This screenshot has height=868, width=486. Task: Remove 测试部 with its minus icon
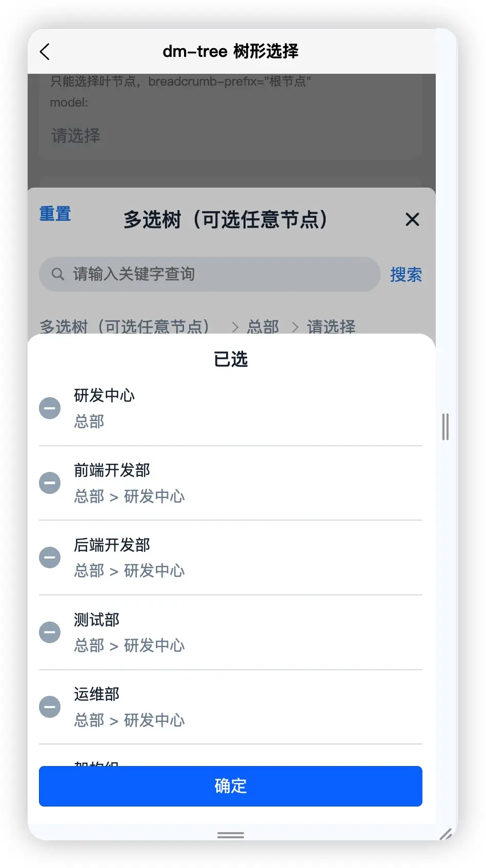pos(50,632)
